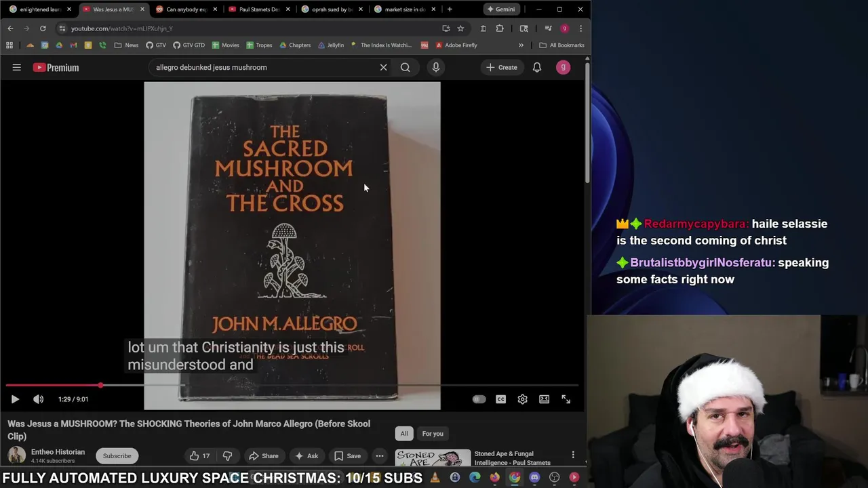Screen dimensions: 868x488
Task: Open the YouTube account avatar menu
Action: coord(563,67)
